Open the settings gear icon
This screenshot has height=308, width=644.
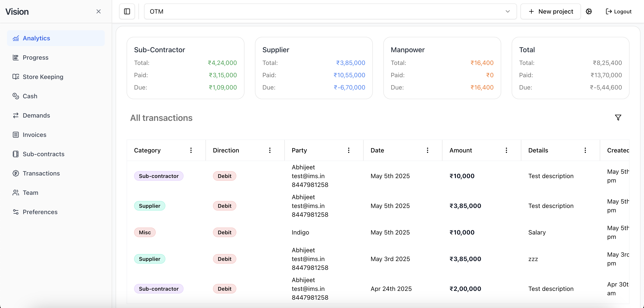(589, 12)
